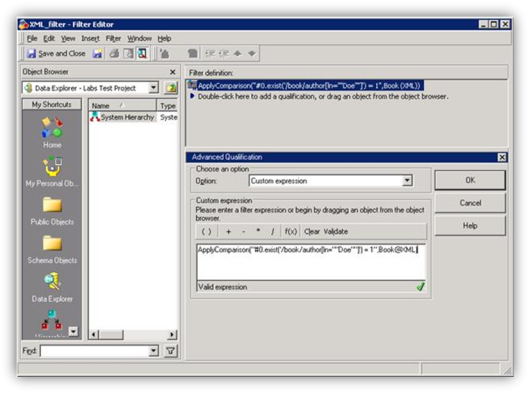This screenshot has height=393, width=529.
Task: Open the Home shortcut
Action: pos(52,132)
